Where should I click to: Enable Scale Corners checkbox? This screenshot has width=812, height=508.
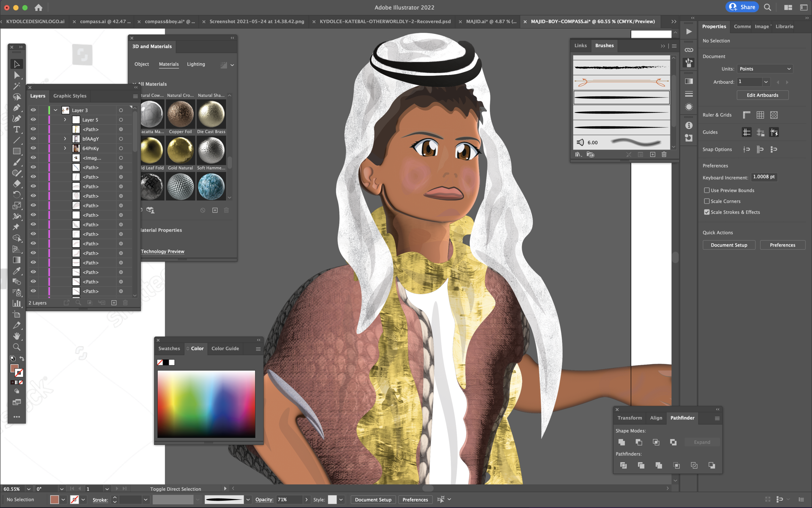(x=706, y=201)
